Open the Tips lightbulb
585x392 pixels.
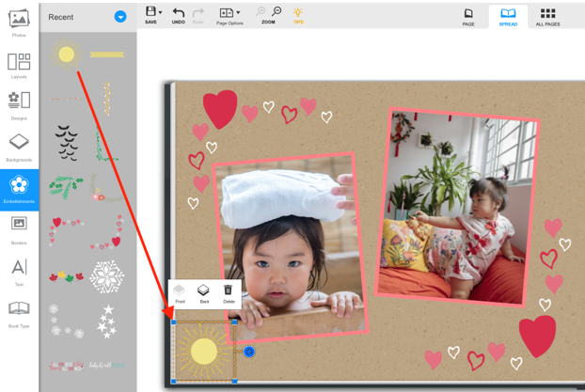coord(298,14)
